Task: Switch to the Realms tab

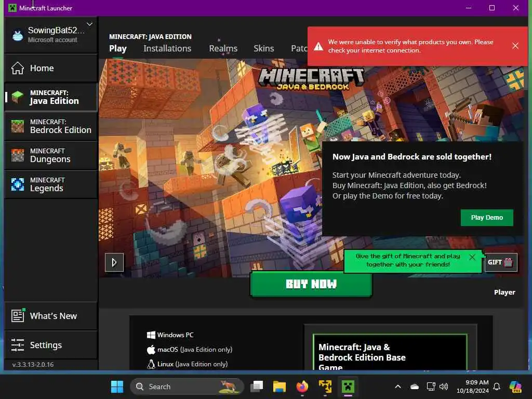Action: click(223, 48)
